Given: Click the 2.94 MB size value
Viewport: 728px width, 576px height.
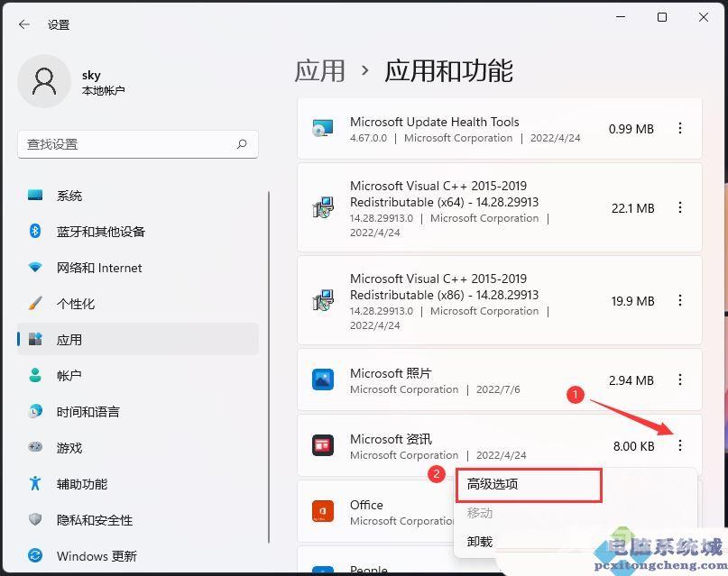Looking at the screenshot, I should pyautogui.click(x=631, y=380).
